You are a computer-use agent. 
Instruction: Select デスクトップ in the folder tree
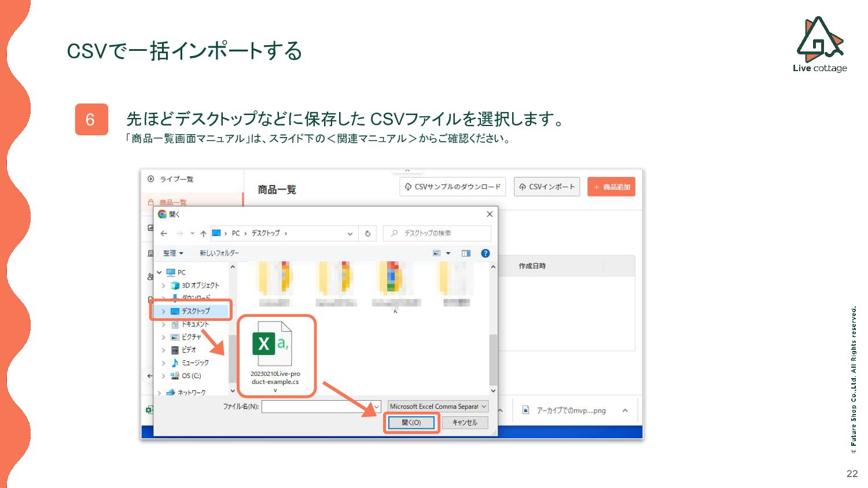[196, 311]
